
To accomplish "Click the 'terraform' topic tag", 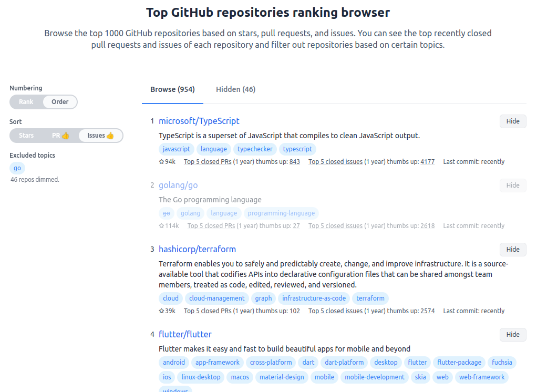I will [x=370, y=298].
